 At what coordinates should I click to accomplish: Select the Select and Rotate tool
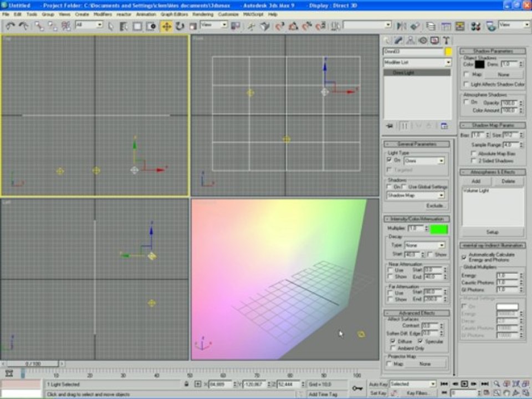click(x=180, y=26)
